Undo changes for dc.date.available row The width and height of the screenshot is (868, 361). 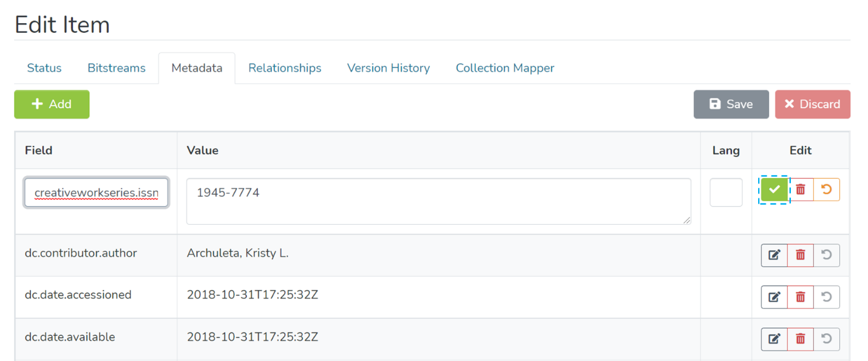click(826, 339)
